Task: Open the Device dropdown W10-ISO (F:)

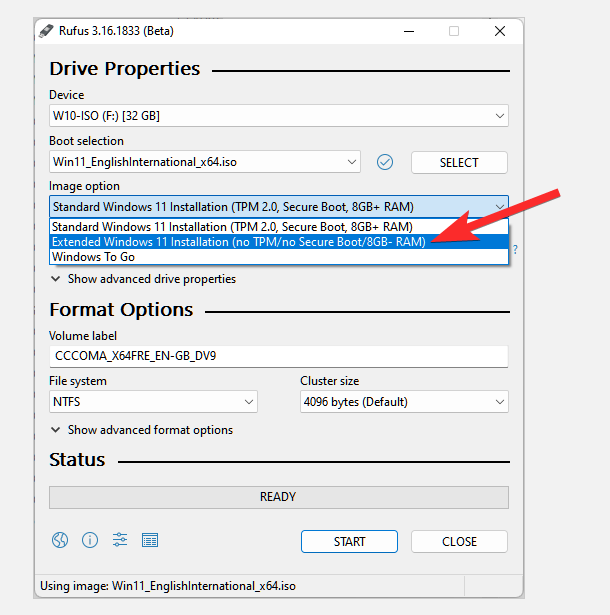Action: 278,116
